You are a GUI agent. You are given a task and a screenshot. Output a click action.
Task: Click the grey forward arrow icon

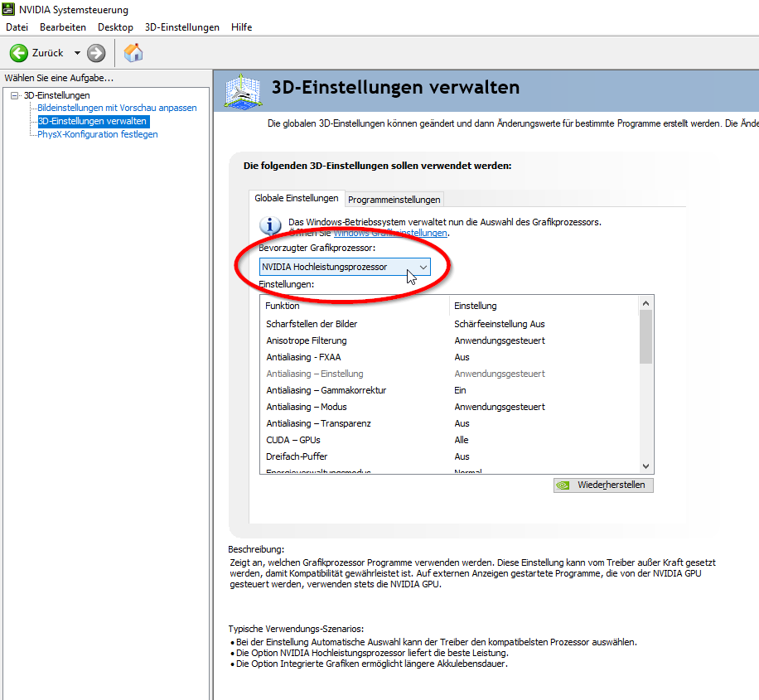(x=96, y=53)
